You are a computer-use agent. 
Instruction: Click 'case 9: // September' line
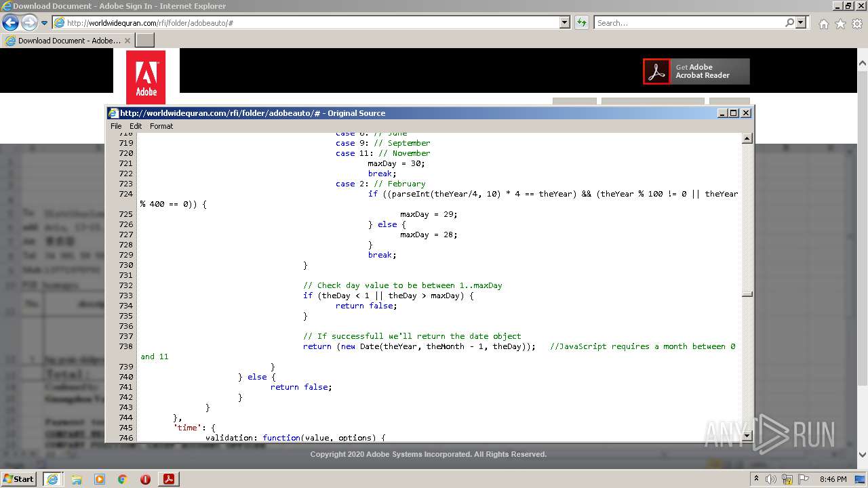pos(382,143)
